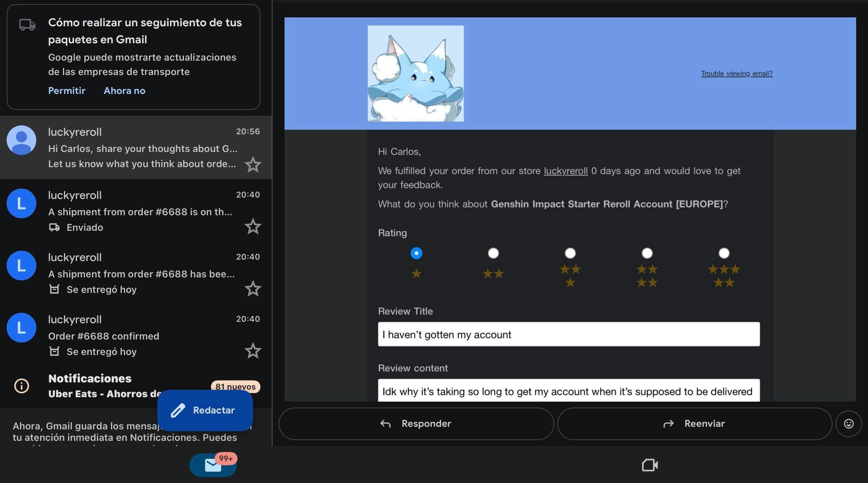Dismiss the tracking prompt with Ahora no

124,91
